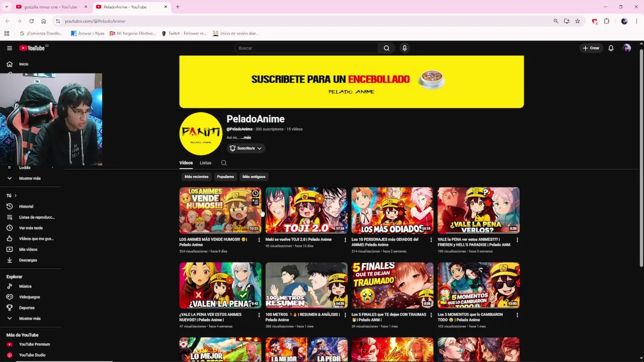
Task: Switch to godzilla minus one browser tab
Action: tap(51, 7)
